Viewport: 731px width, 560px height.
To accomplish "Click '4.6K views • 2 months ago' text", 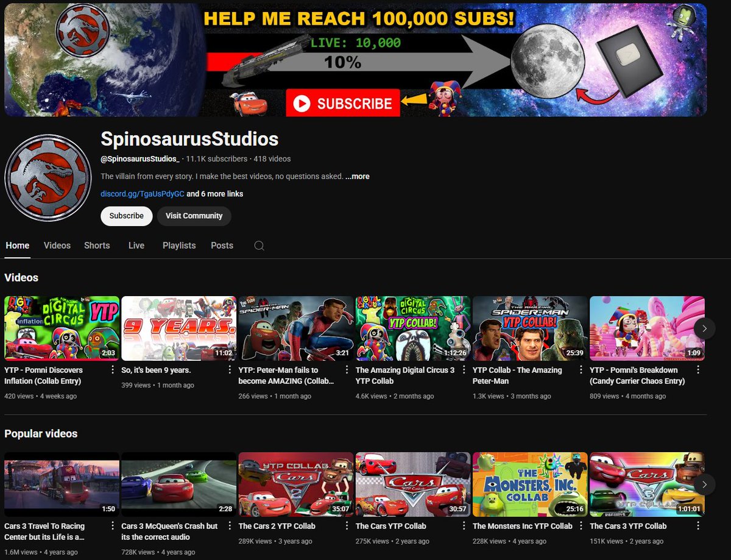I will 395,396.
